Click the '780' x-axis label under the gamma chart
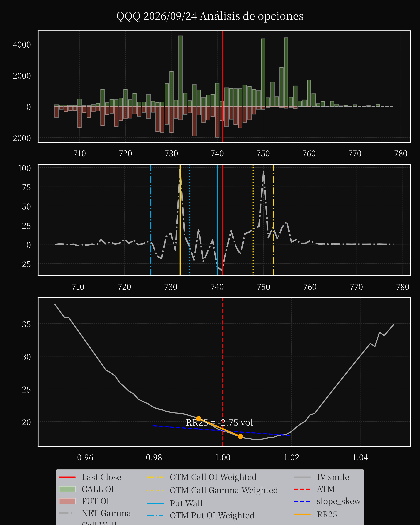 (402, 287)
